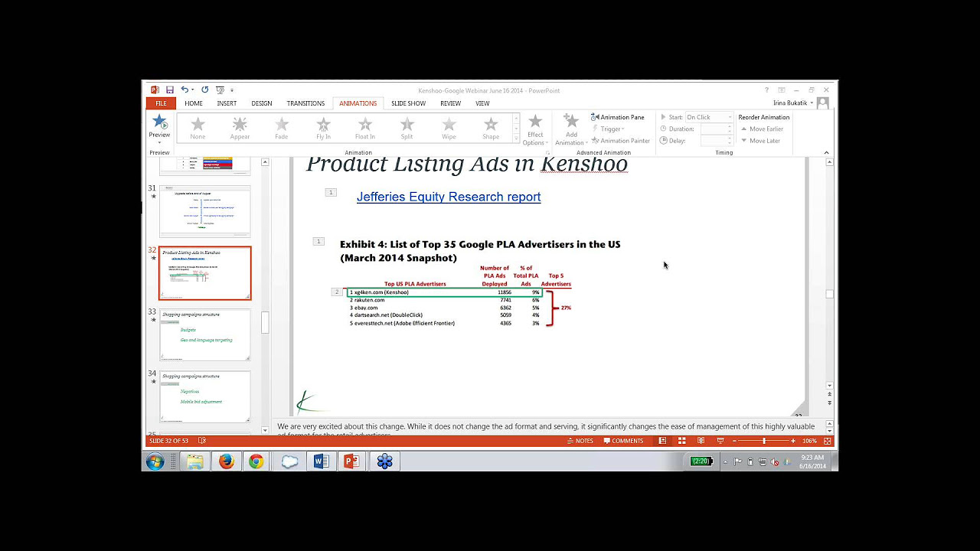Image resolution: width=980 pixels, height=551 pixels.
Task: Open the Windows Start menu
Action: (x=155, y=461)
